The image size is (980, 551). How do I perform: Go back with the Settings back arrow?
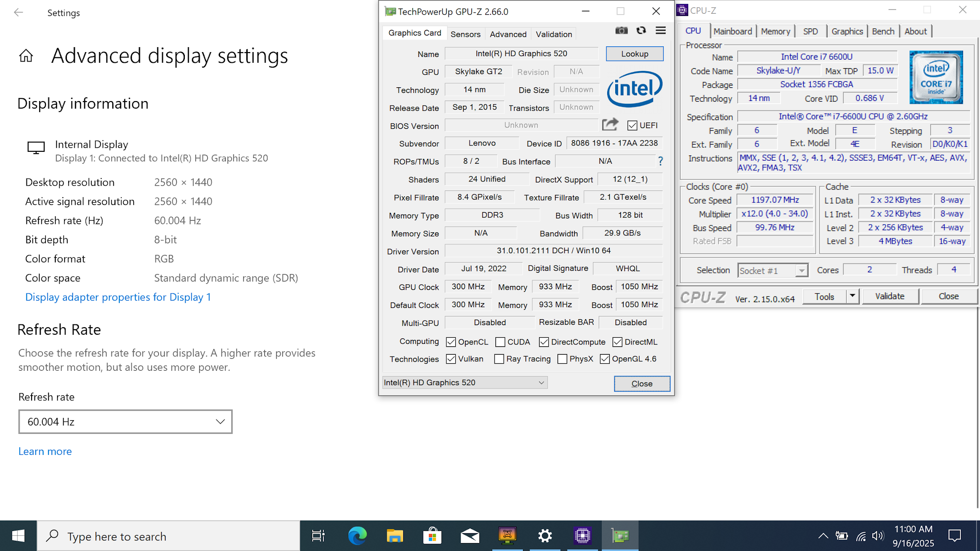[x=18, y=12]
